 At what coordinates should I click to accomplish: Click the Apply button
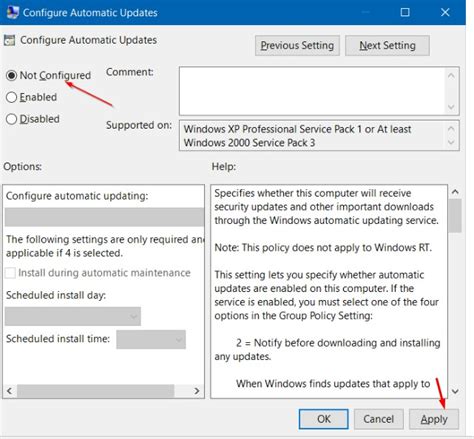pyautogui.click(x=434, y=419)
